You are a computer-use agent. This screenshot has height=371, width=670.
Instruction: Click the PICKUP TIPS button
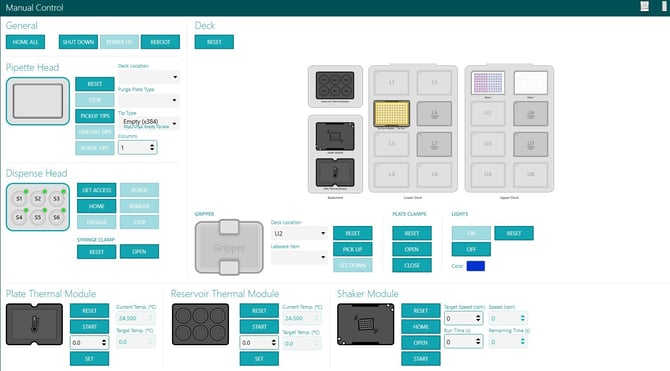[x=95, y=116]
